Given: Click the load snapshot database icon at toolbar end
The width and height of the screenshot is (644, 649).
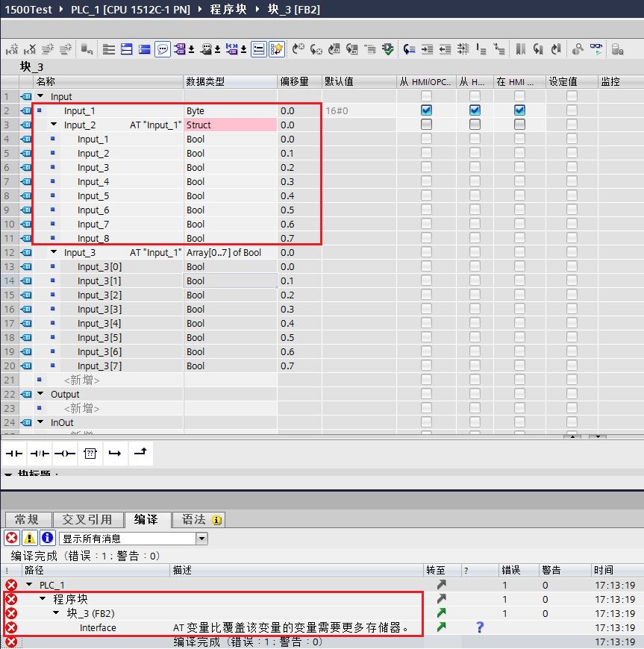Looking at the screenshot, I should (617, 49).
